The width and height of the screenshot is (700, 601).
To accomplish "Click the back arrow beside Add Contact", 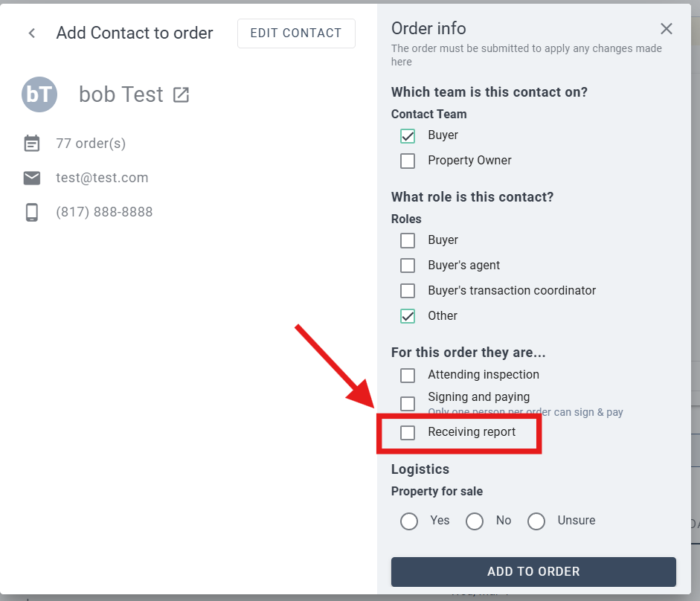I will 32,33.
